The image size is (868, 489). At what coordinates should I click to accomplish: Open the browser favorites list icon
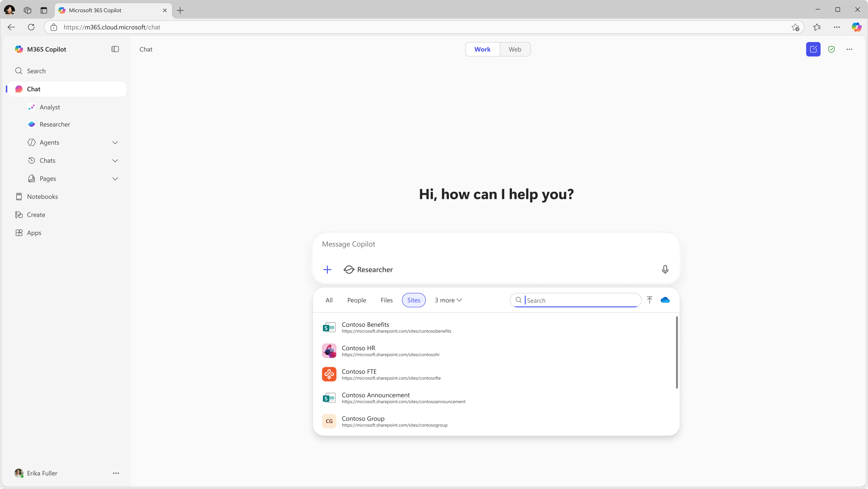tap(817, 27)
